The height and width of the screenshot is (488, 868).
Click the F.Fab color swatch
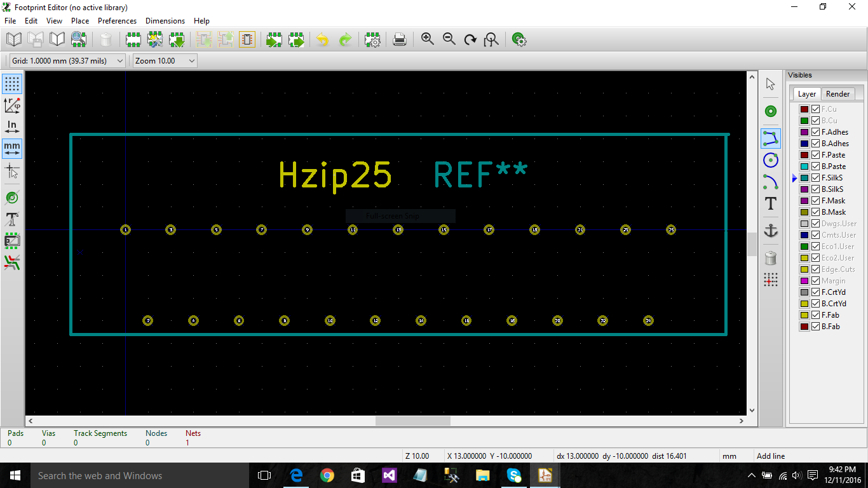804,315
